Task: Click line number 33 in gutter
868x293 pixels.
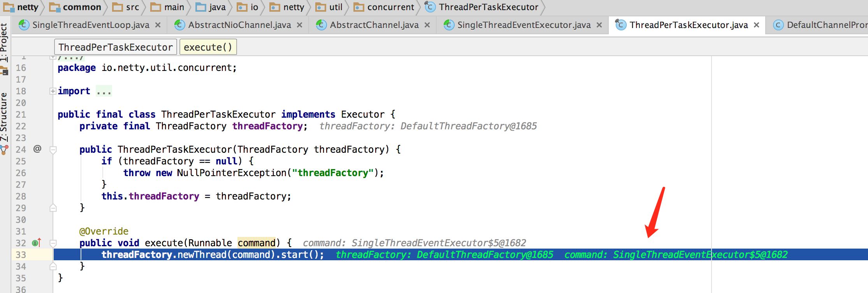Action: coord(21,255)
